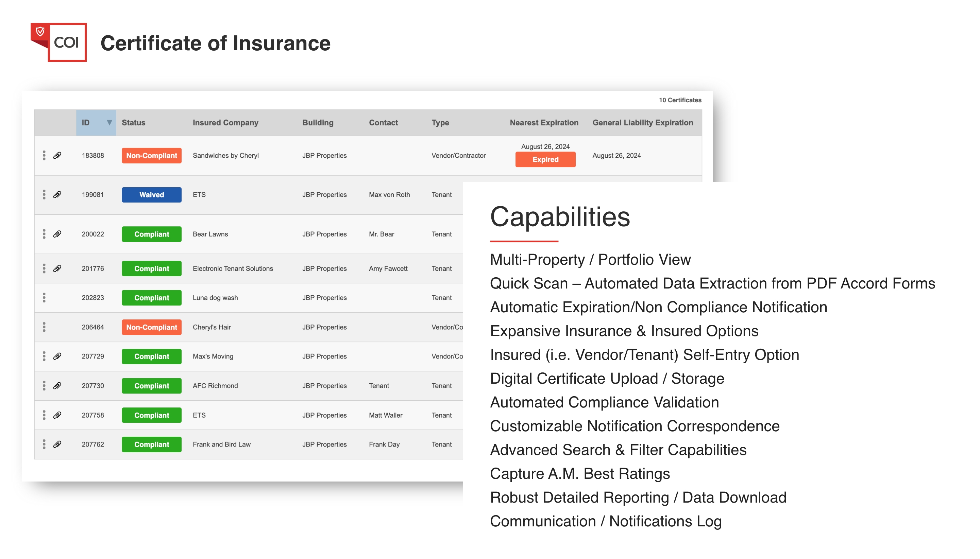Open the kebab menu for ETS row 199081
Screen dimensions: 980x559
(44, 195)
